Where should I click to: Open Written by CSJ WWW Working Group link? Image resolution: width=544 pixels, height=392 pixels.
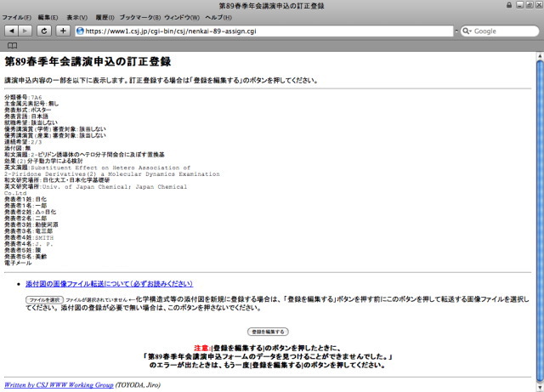[x=59, y=384]
